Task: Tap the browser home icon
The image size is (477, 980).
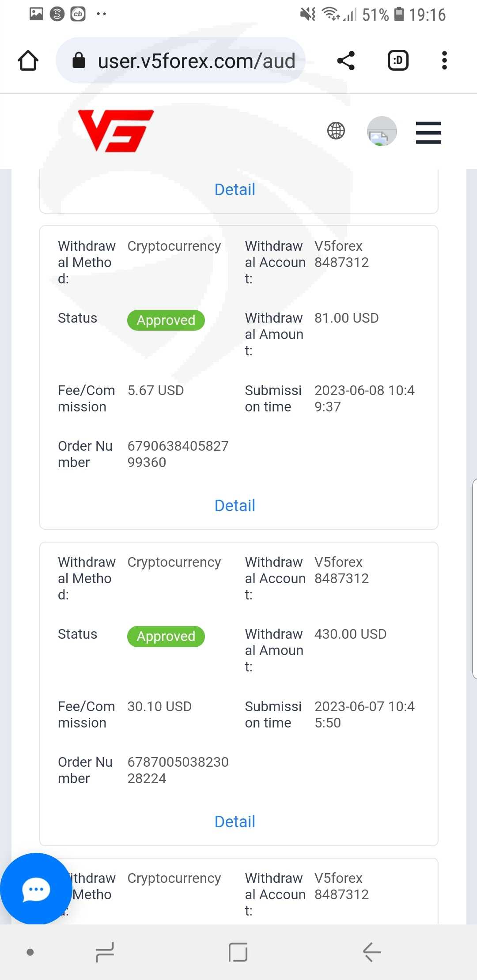Action: click(x=28, y=60)
